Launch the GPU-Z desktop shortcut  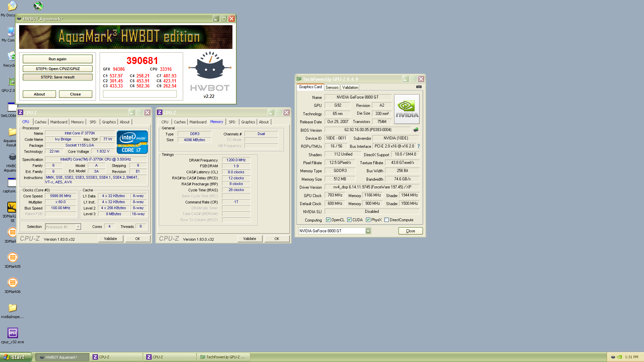[x=11, y=82]
